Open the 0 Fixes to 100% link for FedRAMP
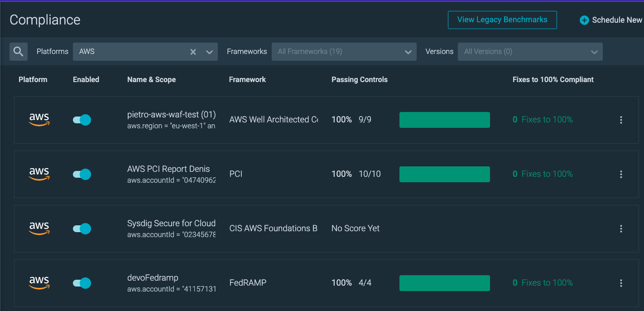This screenshot has height=311, width=644. click(x=543, y=283)
